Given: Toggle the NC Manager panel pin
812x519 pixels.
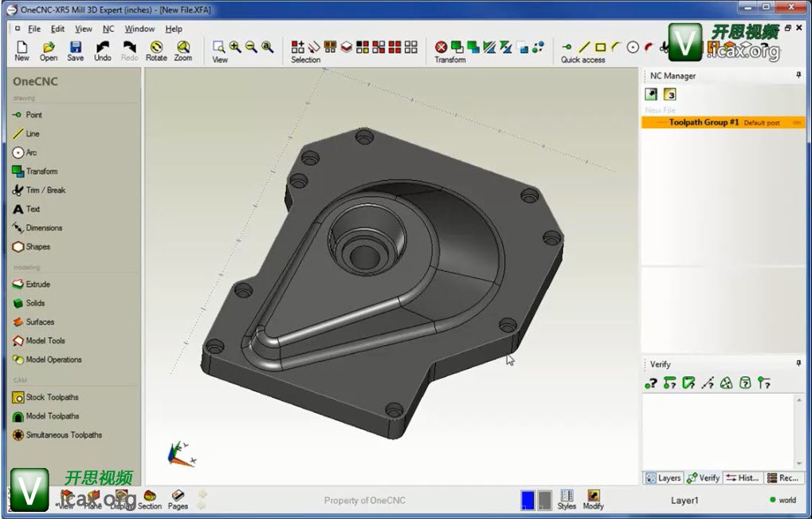Looking at the screenshot, I should (798, 76).
